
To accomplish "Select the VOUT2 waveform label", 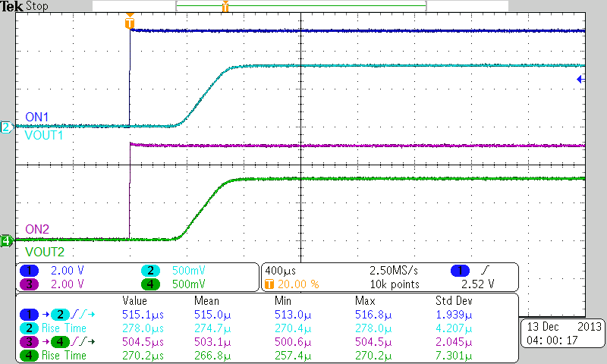I will point(45,253).
